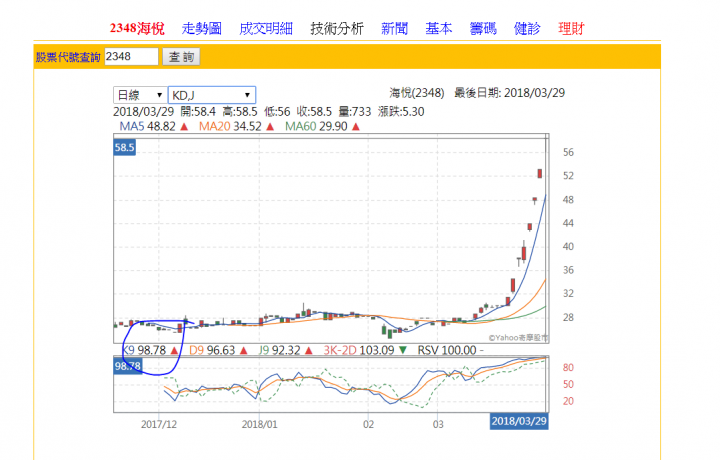Image resolution: width=720 pixels, height=460 pixels.
Task: Click the 03 month axis label
Action: pyautogui.click(x=438, y=424)
